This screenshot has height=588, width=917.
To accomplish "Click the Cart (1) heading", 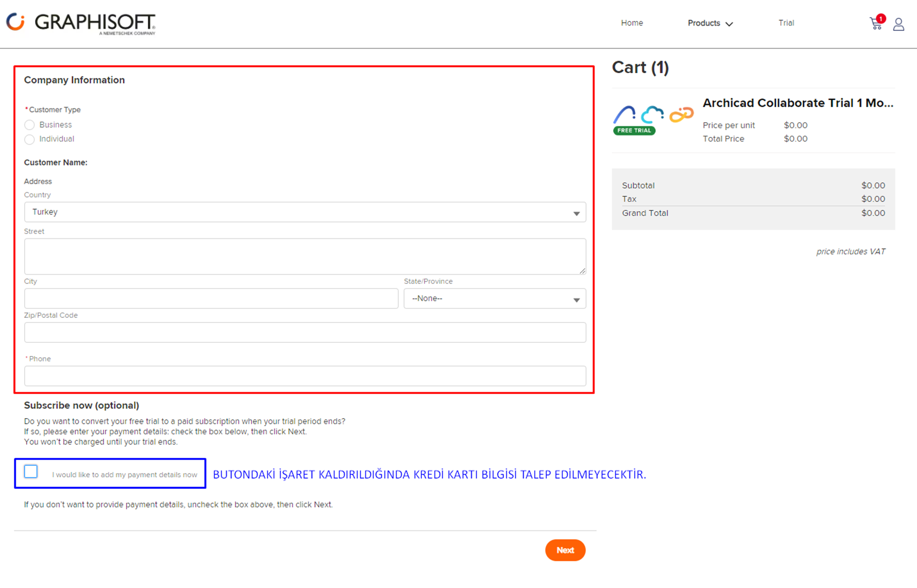I will click(640, 67).
